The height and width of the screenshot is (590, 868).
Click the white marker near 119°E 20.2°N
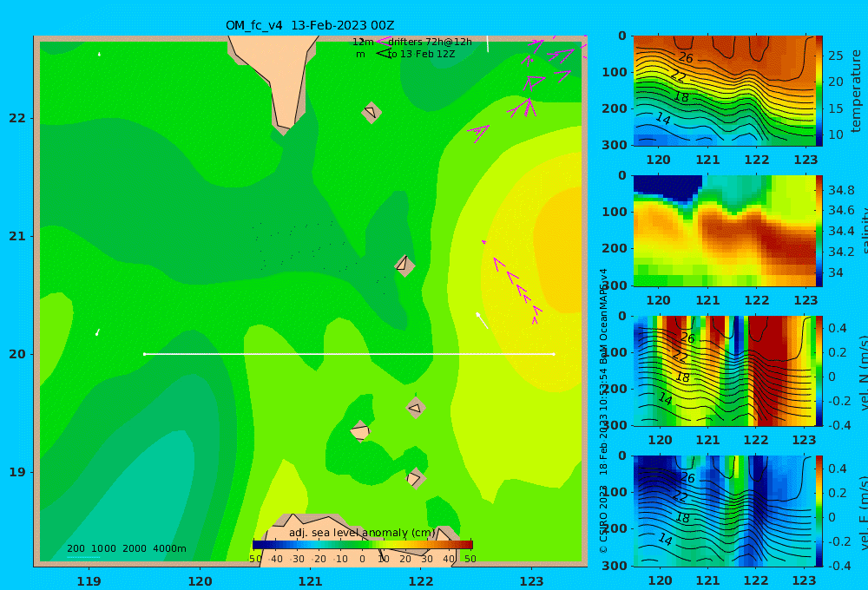pyautogui.click(x=97, y=332)
